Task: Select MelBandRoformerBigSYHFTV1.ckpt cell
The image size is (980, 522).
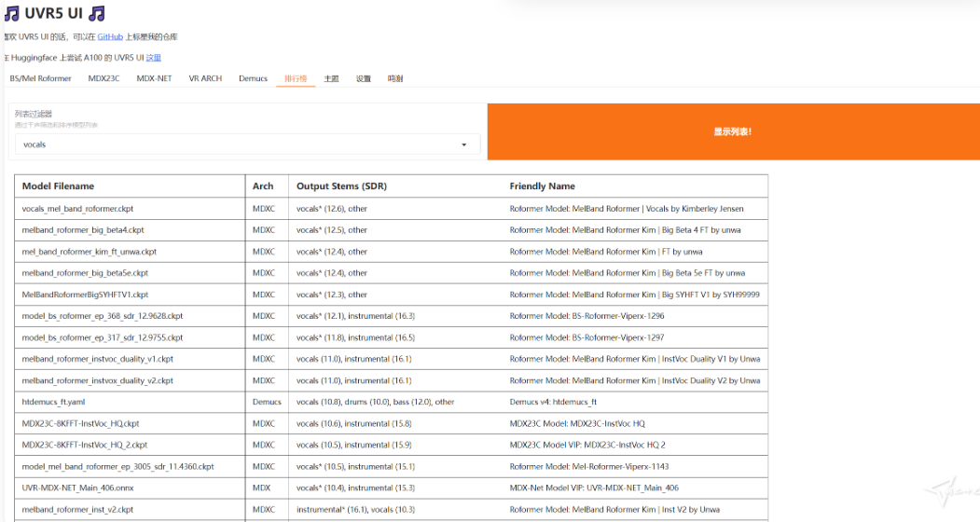Action: [130, 295]
